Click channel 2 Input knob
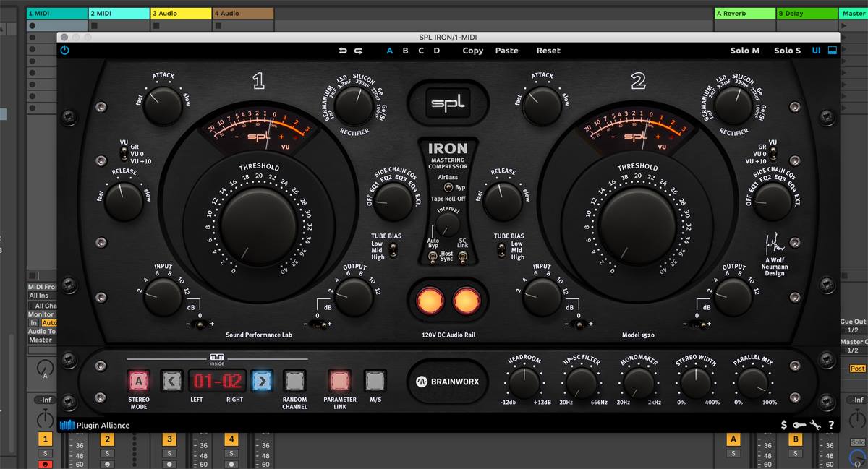Viewport: 868px width, 469px height. [x=542, y=297]
